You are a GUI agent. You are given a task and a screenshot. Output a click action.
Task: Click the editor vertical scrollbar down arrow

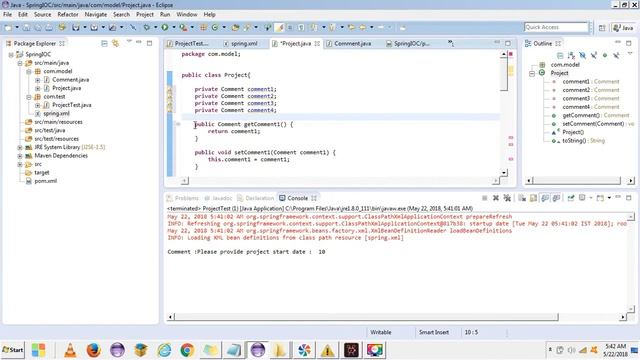[x=504, y=173]
